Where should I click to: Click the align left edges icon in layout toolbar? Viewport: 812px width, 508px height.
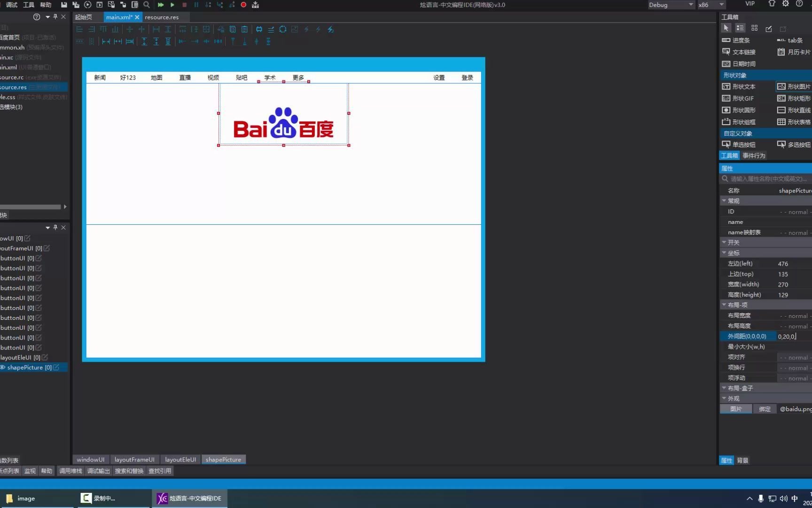(x=79, y=29)
